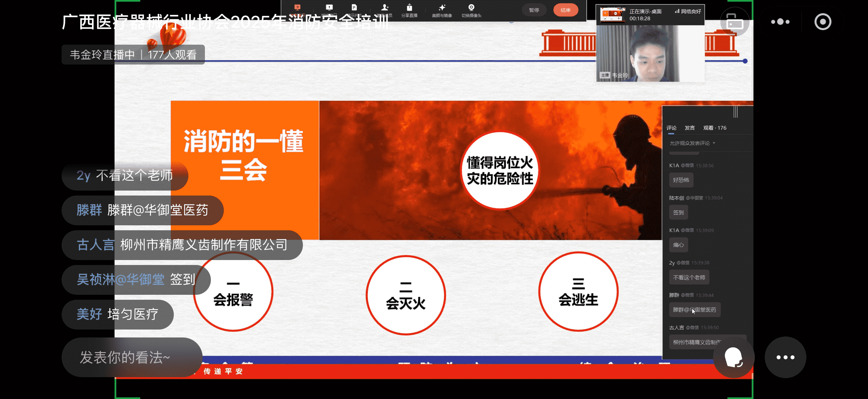Viewport: 868px width, 399px height.
Task: Select the 评论 comments tab
Action: [671, 128]
